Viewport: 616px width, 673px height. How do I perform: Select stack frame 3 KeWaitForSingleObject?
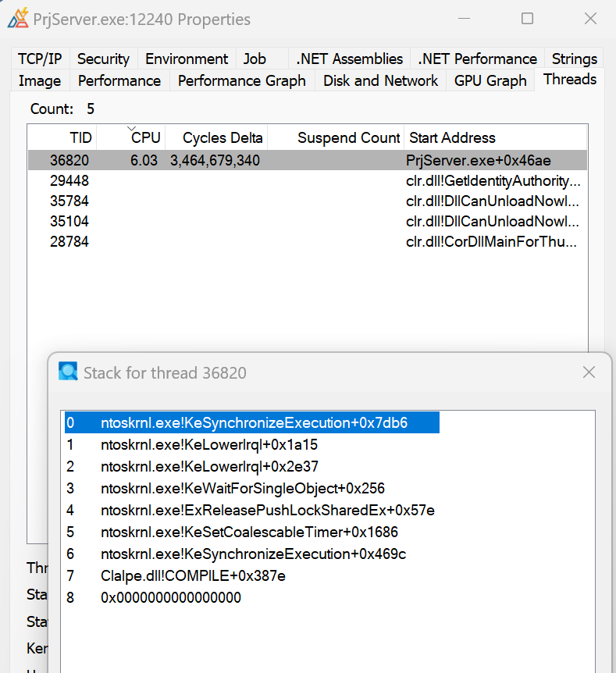pyautogui.click(x=242, y=488)
